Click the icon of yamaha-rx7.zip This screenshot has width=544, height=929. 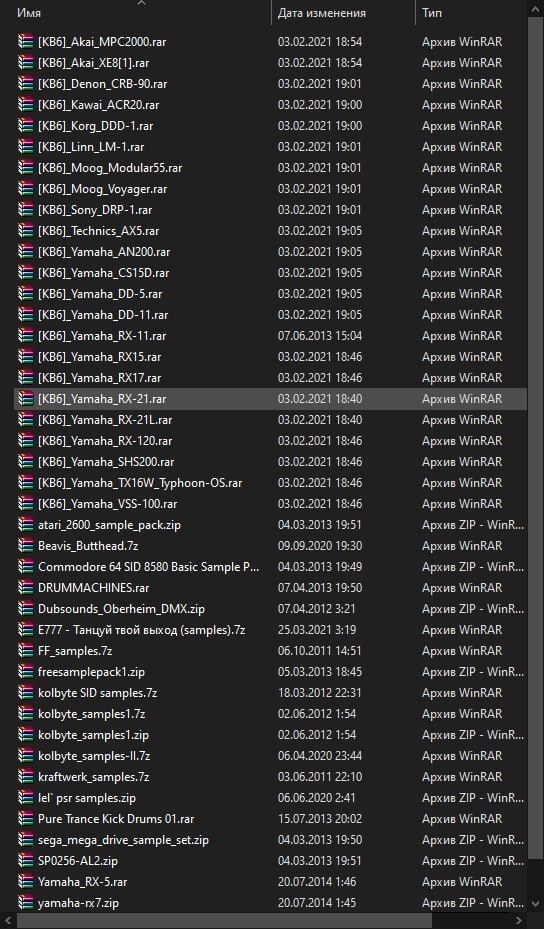pyautogui.click(x=25, y=903)
